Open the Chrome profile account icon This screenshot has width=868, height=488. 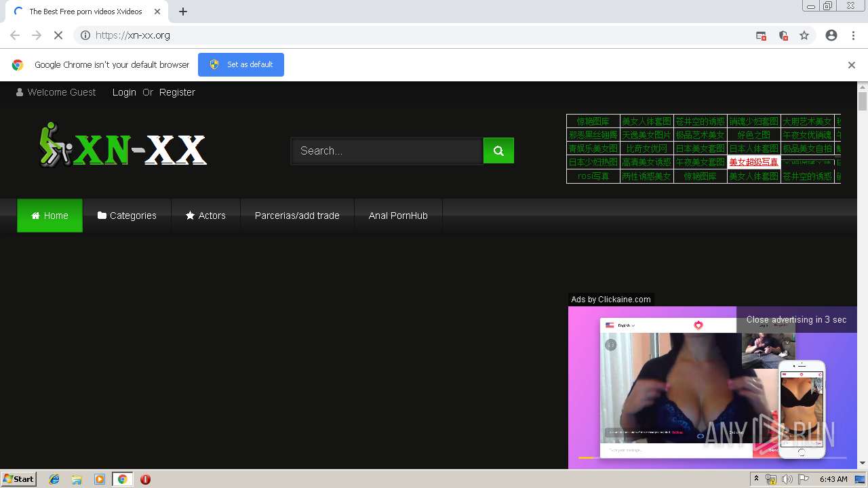[831, 35]
